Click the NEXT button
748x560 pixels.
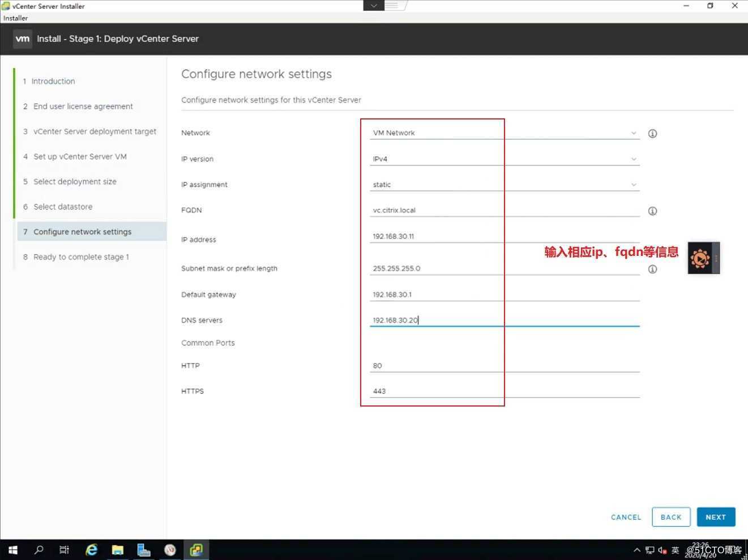716,517
